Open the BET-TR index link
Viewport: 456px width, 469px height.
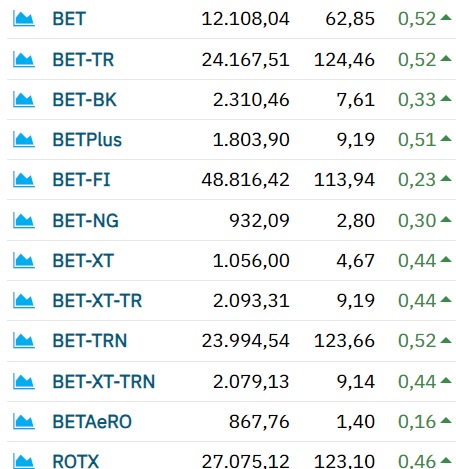pos(83,60)
